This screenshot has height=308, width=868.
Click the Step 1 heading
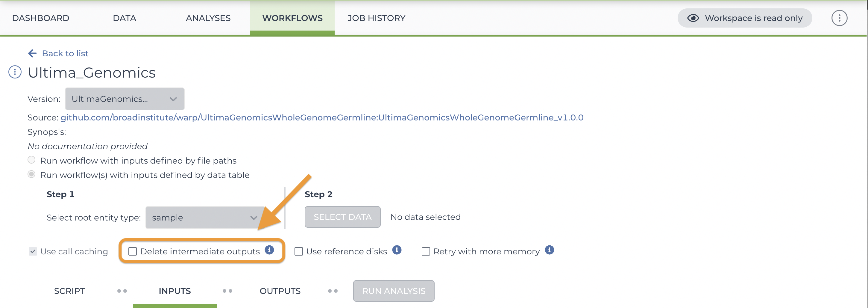(60, 194)
